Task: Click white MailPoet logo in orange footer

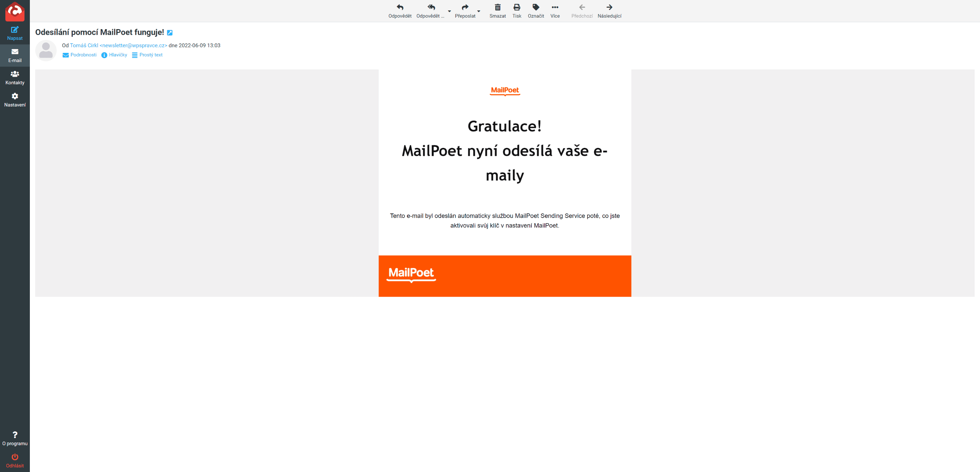Action: pos(411,274)
